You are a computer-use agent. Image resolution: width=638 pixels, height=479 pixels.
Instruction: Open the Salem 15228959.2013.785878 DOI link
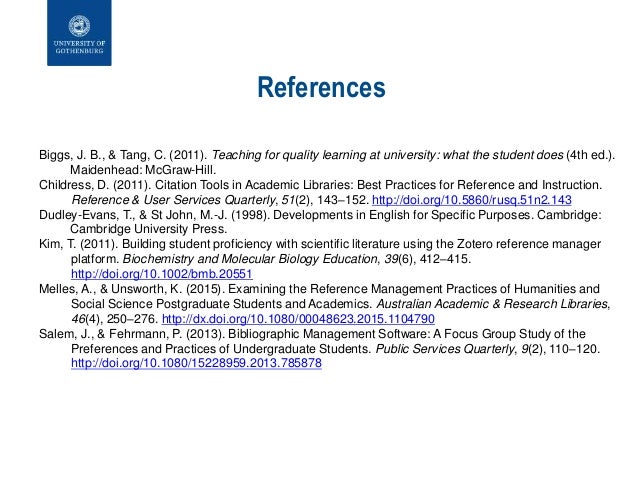tap(196, 363)
